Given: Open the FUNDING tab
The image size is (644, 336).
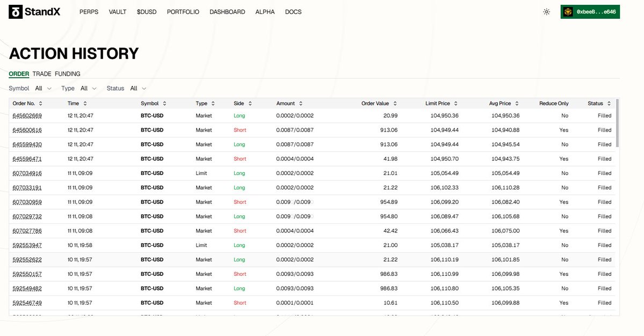Looking at the screenshot, I should click(x=68, y=74).
